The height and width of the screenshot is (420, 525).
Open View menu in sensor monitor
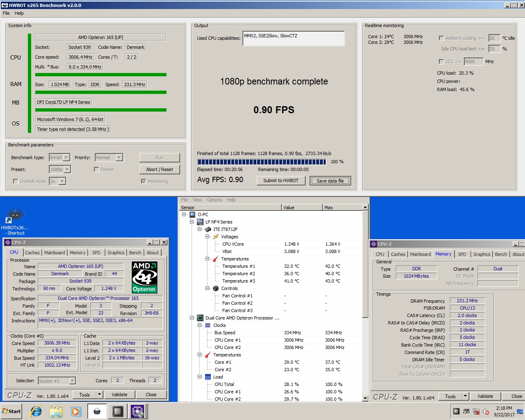(x=197, y=200)
